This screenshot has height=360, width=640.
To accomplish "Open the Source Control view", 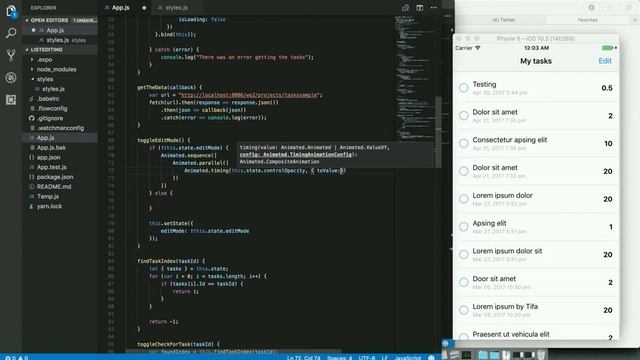I will (x=11, y=55).
